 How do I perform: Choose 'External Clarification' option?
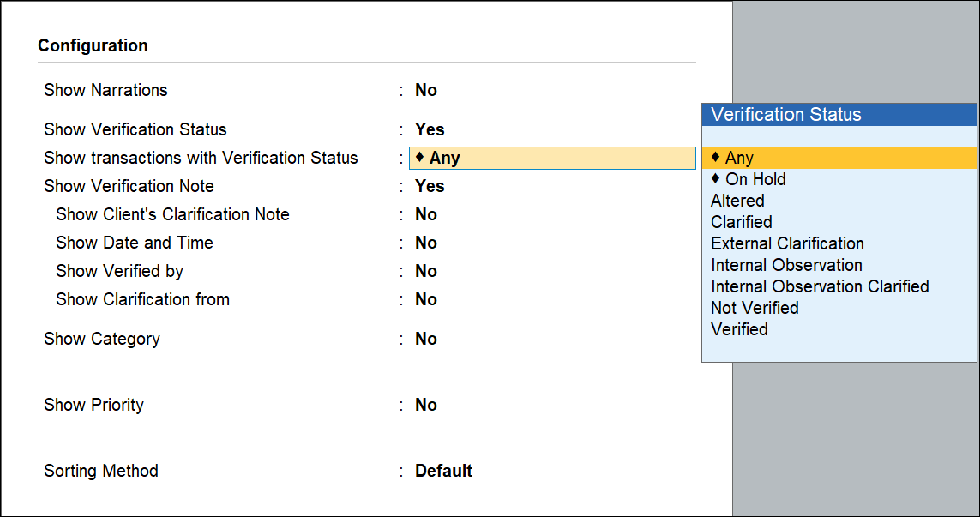click(x=787, y=243)
